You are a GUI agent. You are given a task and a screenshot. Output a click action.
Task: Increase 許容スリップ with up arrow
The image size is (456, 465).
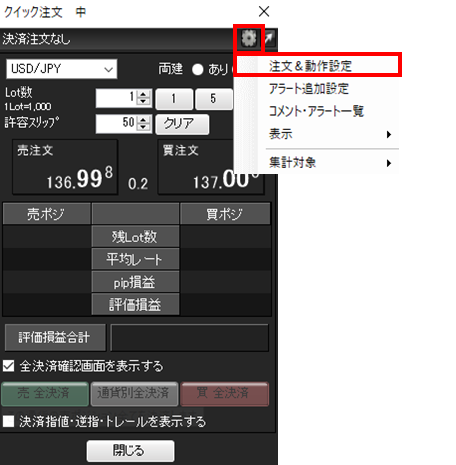[144, 120]
